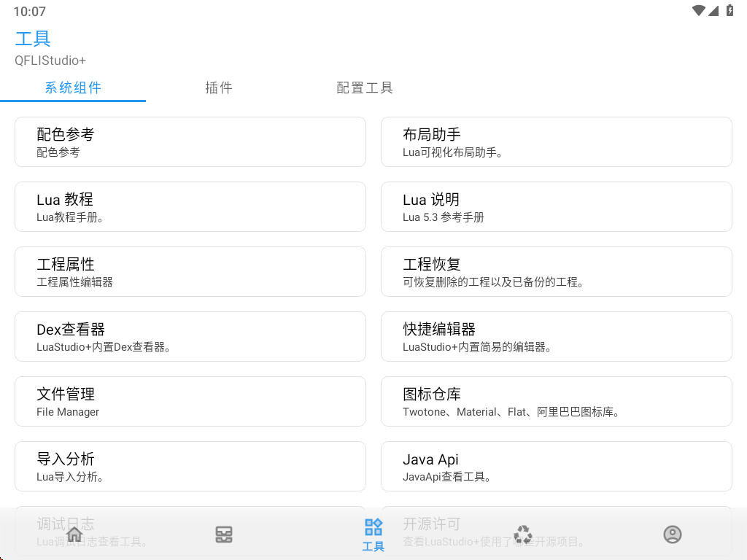Click the 工具 page title

coord(33,39)
